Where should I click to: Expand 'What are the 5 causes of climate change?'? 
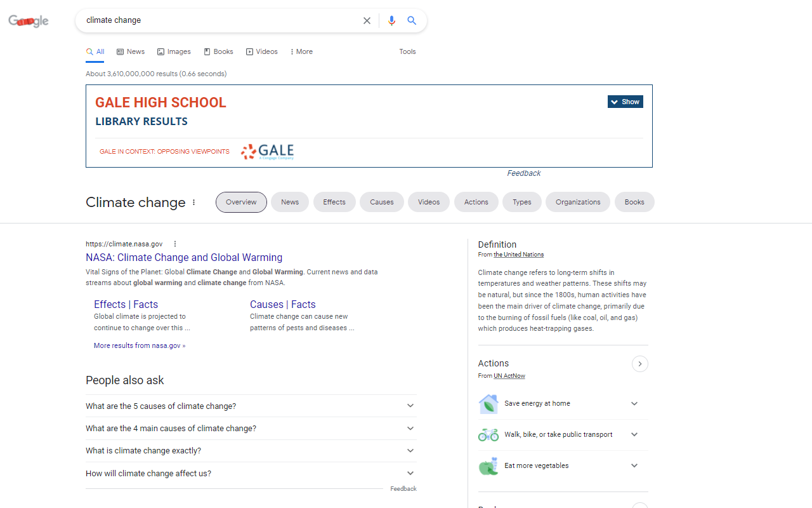click(x=251, y=406)
